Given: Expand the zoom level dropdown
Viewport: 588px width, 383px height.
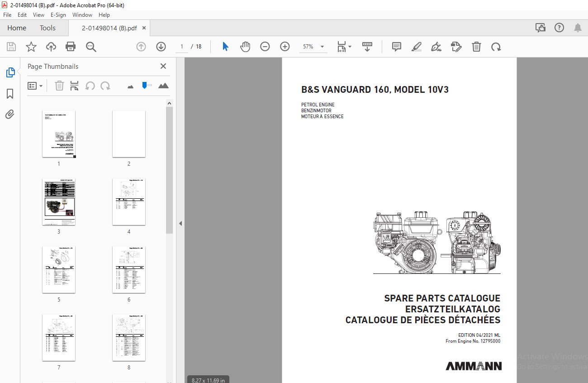Looking at the screenshot, I should click(322, 47).
